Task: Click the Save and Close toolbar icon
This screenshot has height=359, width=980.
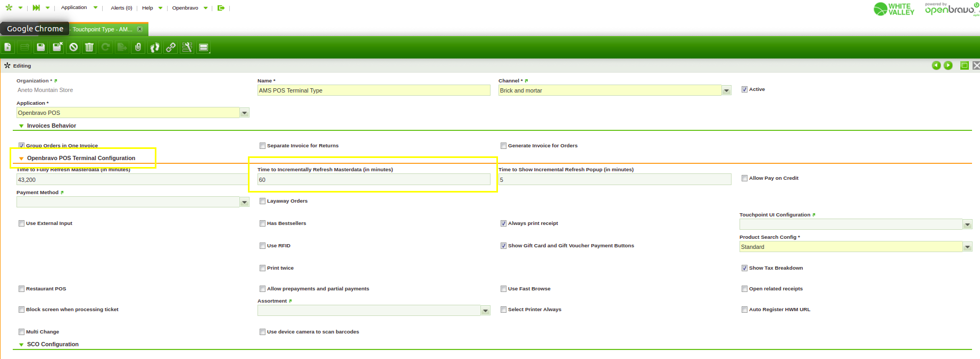Action: pos(57,47)
